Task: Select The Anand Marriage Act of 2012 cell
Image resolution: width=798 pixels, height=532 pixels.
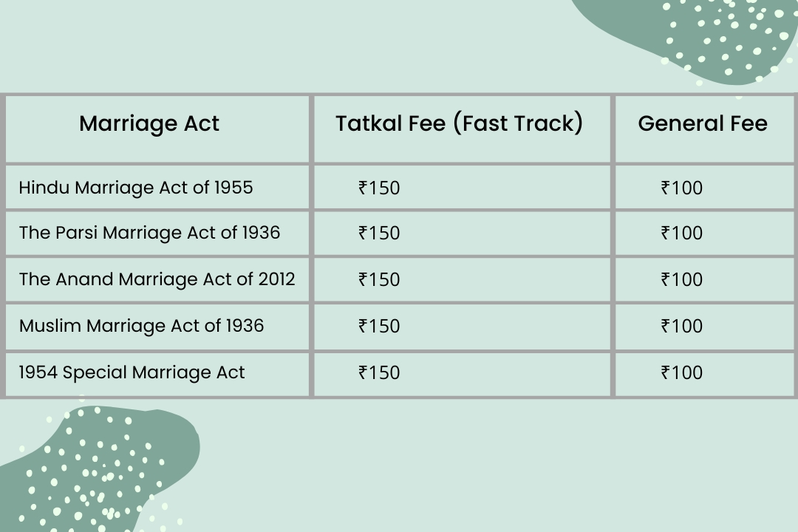Action: 157,279
